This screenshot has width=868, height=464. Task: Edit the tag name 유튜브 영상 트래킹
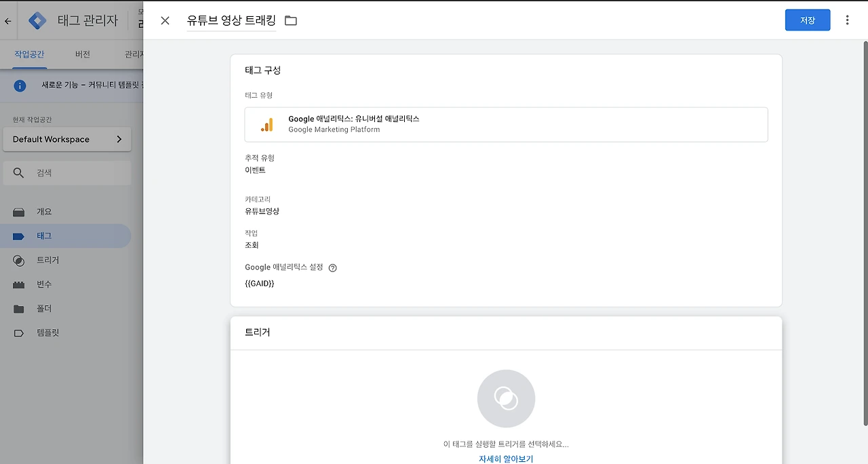pos(231,20)
